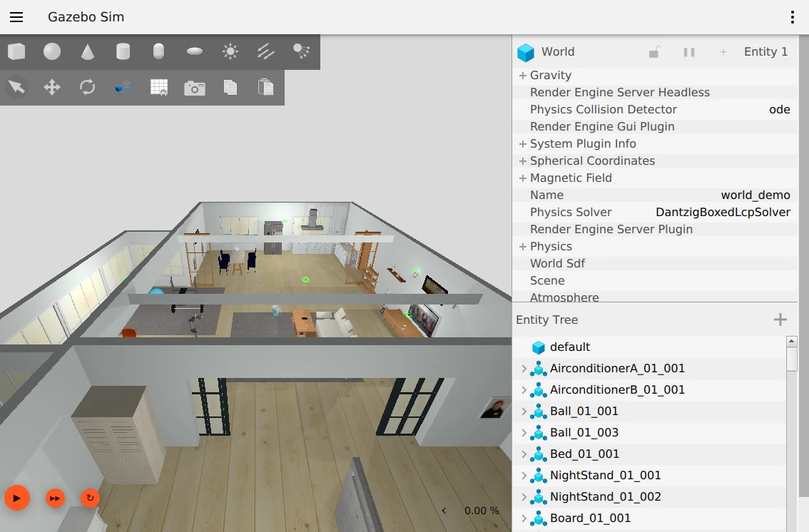The image size is (809, 532).
Task: Expand System Plugin Info
Action: point(523,144)
